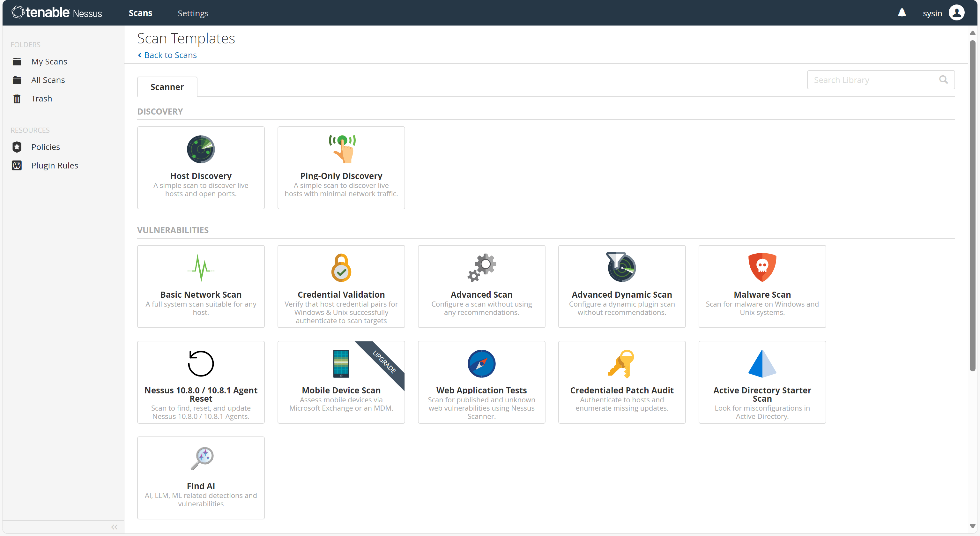Open the Trash folder
The height and width of the screenshot is (536, 980).
pyautogui.click(x=41, y=99)
